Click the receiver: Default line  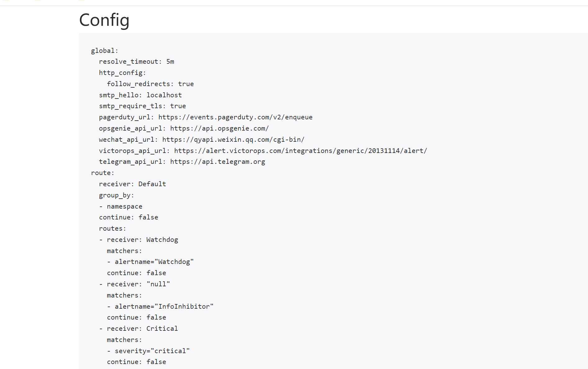(x=133, y=184)
